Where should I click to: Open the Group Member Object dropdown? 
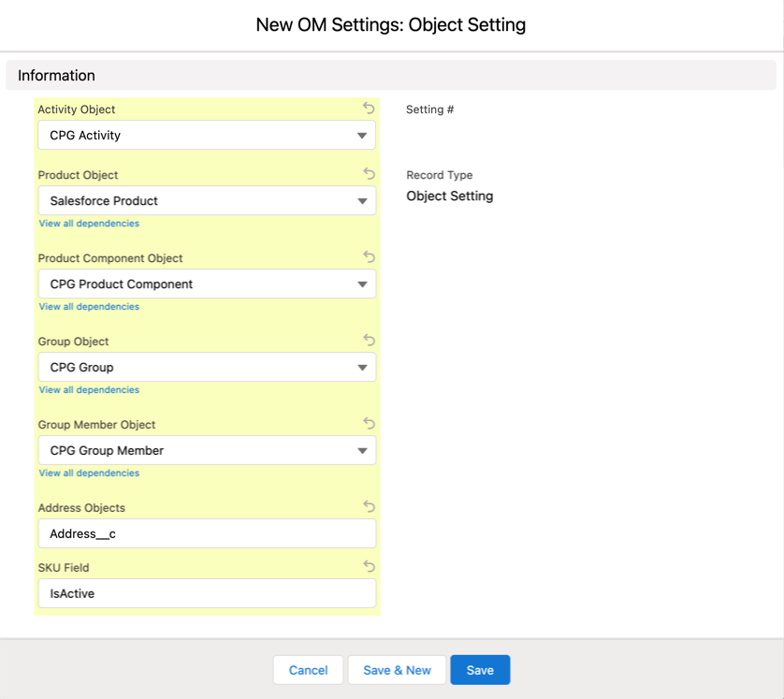coord(207,451)
